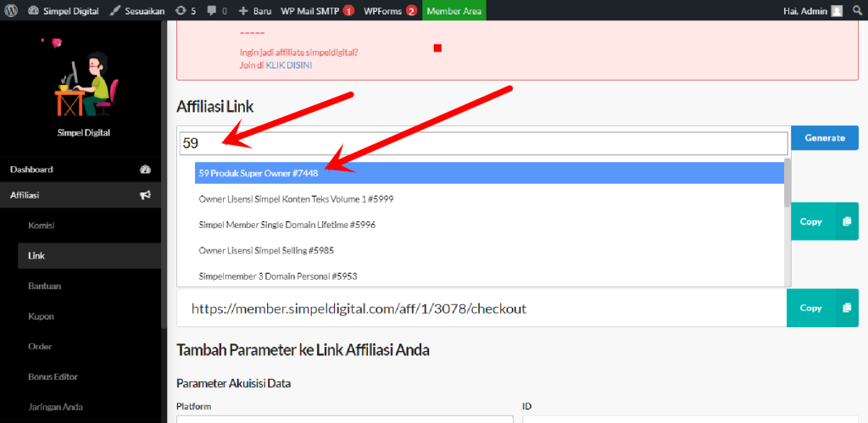Open the updates icon showing 5
868x423 pixels.
tap(186, 10)
